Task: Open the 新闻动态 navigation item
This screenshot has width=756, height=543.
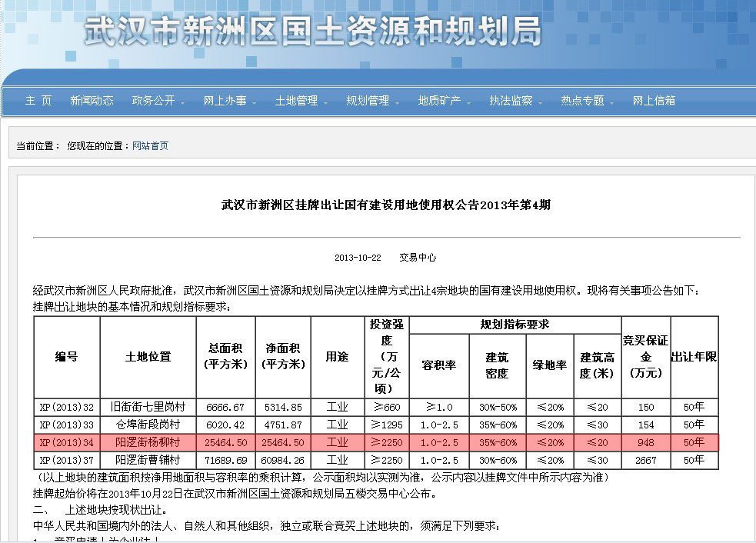Action: pyautogui.click(x=92, y=101)
